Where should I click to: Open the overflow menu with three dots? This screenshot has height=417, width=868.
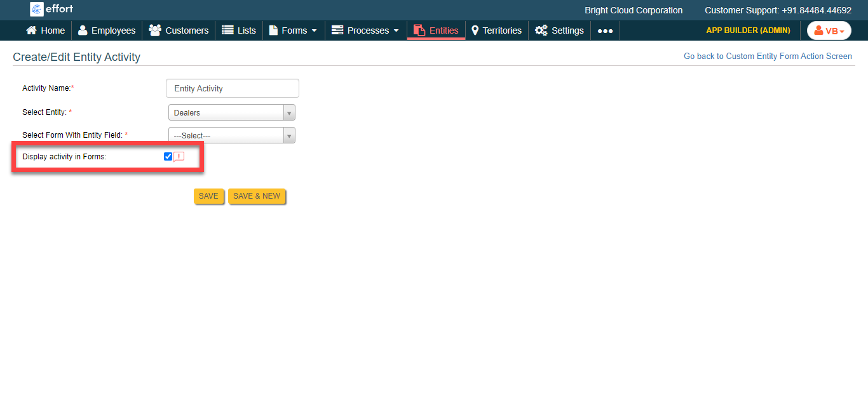pyautogui.click(x=605, y=30)
